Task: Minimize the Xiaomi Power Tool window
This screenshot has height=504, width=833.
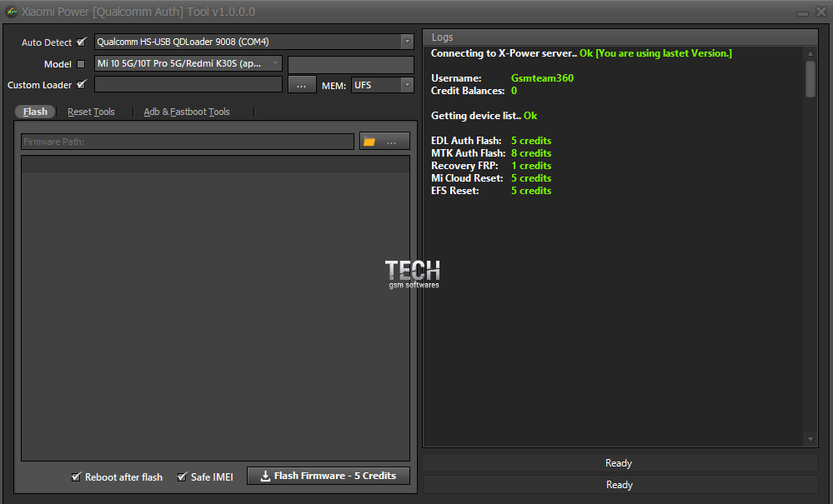Action: coord(803,12)
